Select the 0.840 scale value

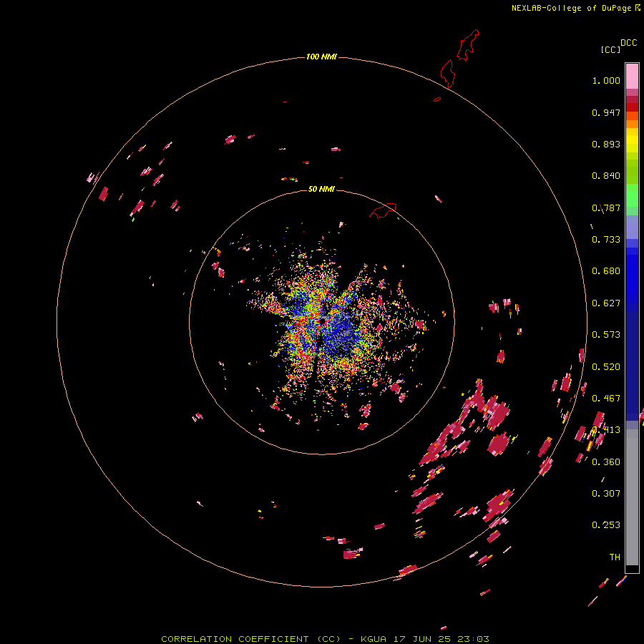point(606,176)
